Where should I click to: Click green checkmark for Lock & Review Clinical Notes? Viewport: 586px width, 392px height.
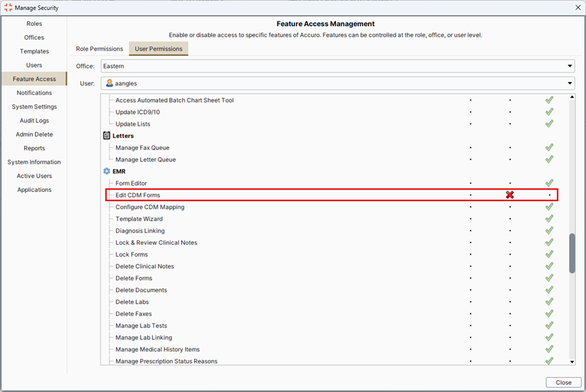point(549,242)
